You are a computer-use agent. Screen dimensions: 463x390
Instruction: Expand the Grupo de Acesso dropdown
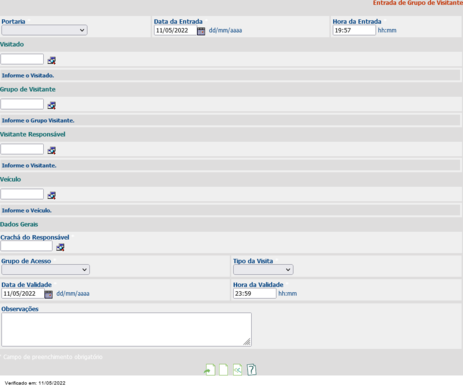(x=45, y=269)
